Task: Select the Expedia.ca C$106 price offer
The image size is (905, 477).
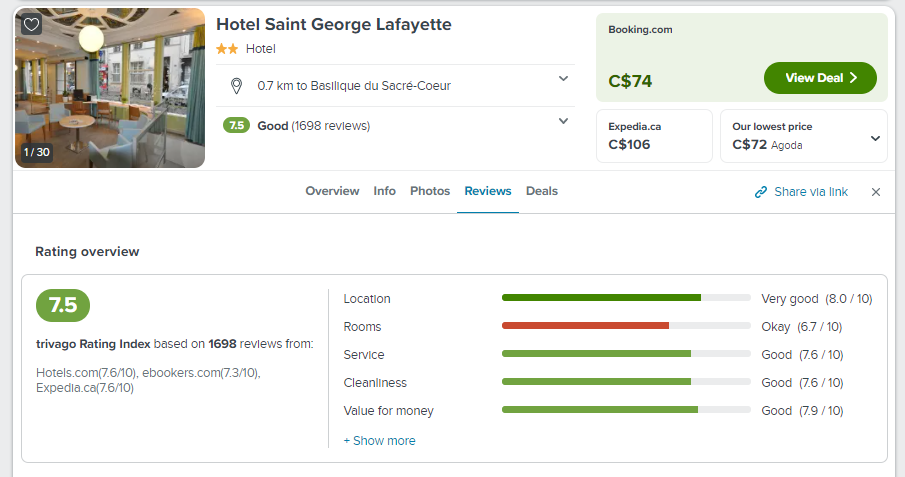Action: pyautogui.click(x=654, y=136)
